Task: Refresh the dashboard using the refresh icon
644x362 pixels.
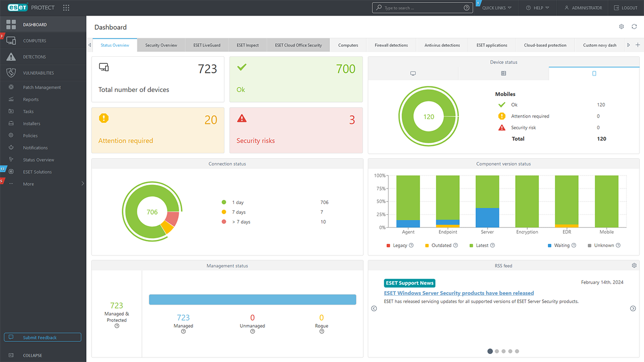Action: pos(634,27)
